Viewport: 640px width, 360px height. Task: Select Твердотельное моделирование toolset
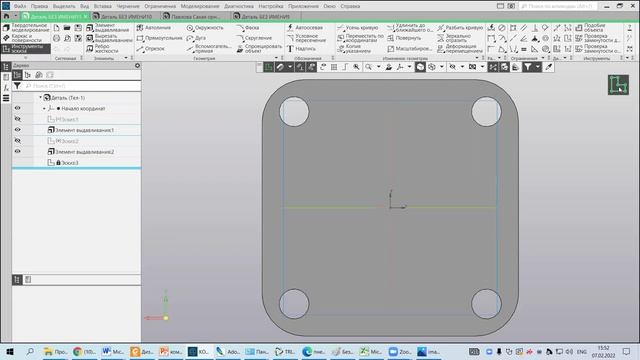pyautogui.click(x=26, y=27)
